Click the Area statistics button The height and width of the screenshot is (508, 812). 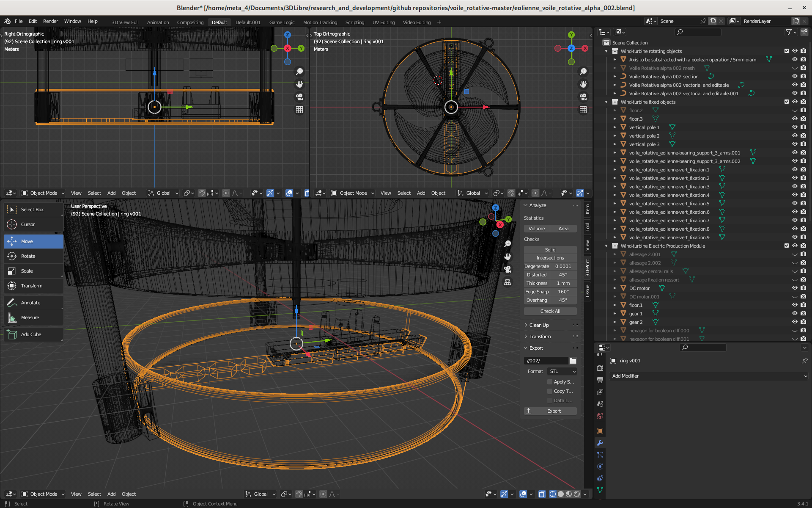(x=563, y=229)
